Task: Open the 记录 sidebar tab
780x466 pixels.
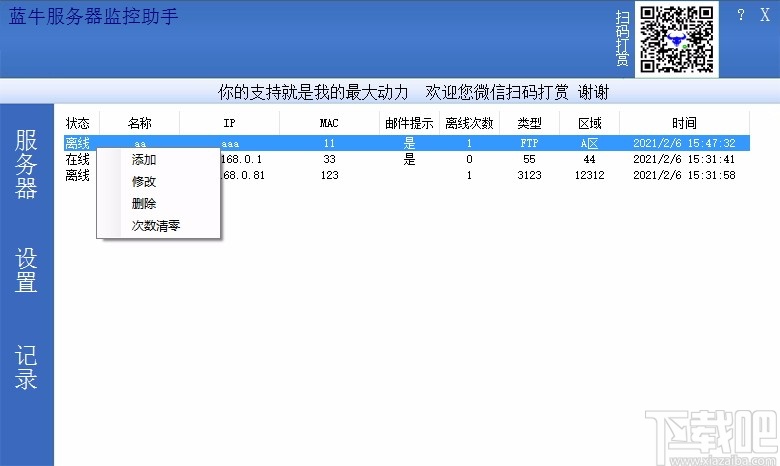Action: 26,367
